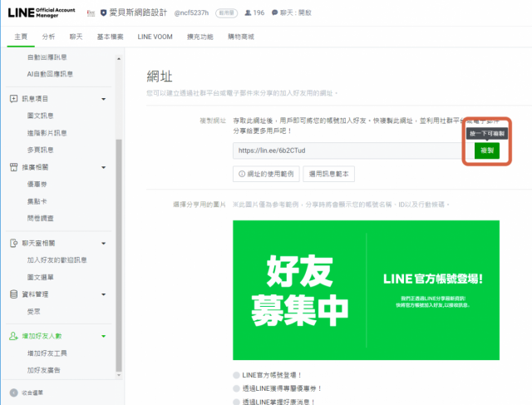The height and width of the screenshot is (405, 532).
Task: Click the 推廣相關 shop icon in sidebar
Action: [x=14, y=167]
